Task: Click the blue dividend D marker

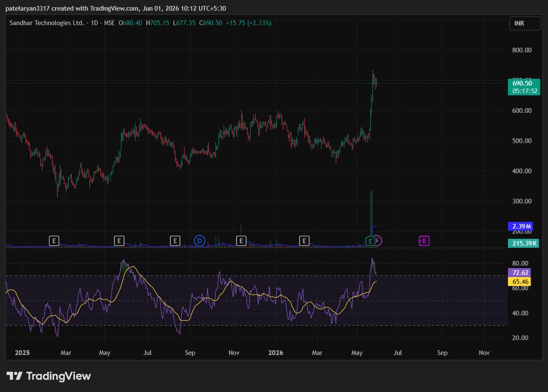Action: [x=199, y=240]
